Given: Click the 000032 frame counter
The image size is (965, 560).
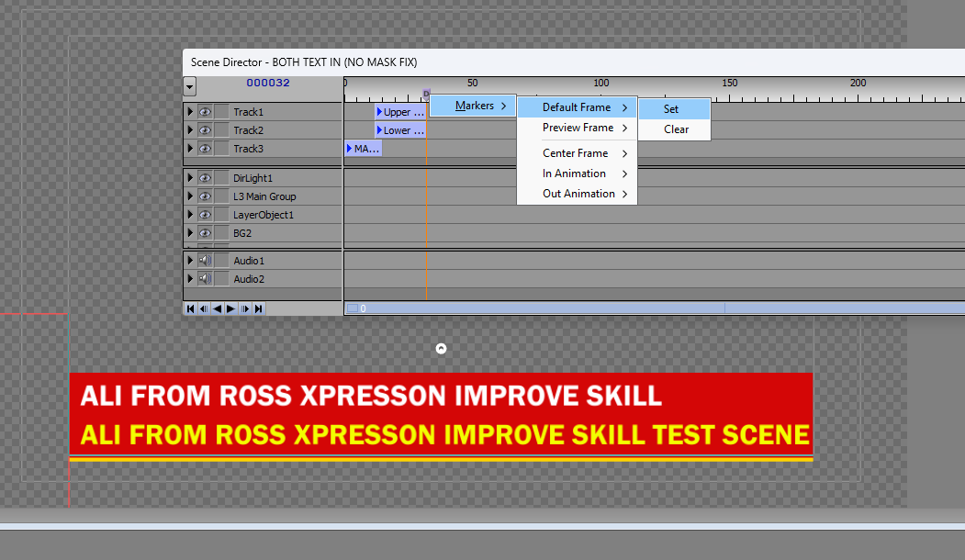Looking at the screenshot, I should (268, 83).
